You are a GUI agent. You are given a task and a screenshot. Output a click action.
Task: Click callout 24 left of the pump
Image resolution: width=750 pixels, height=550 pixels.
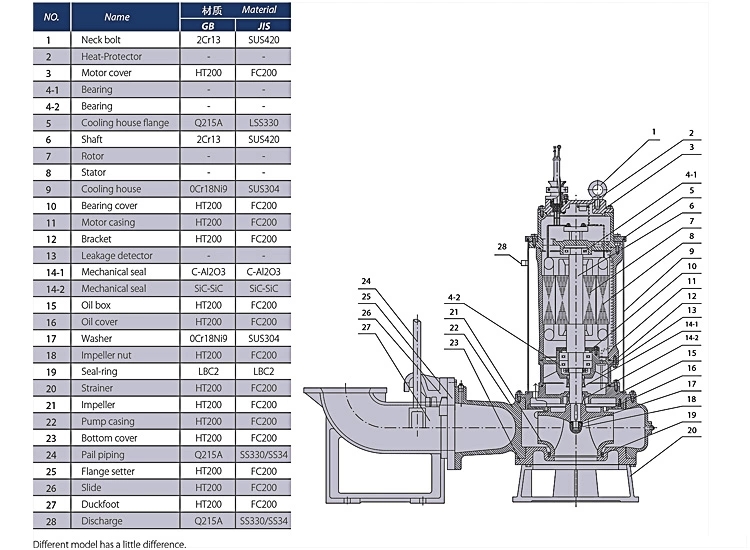click(366, 281)
